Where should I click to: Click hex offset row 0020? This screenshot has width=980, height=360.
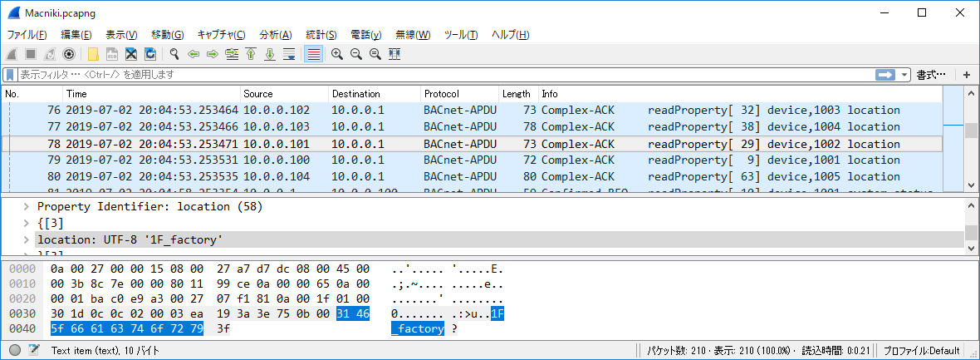point(22,298)
